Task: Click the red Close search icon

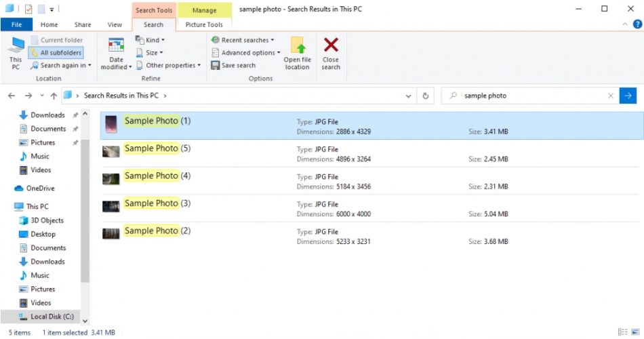Action: tap(331, 46)
